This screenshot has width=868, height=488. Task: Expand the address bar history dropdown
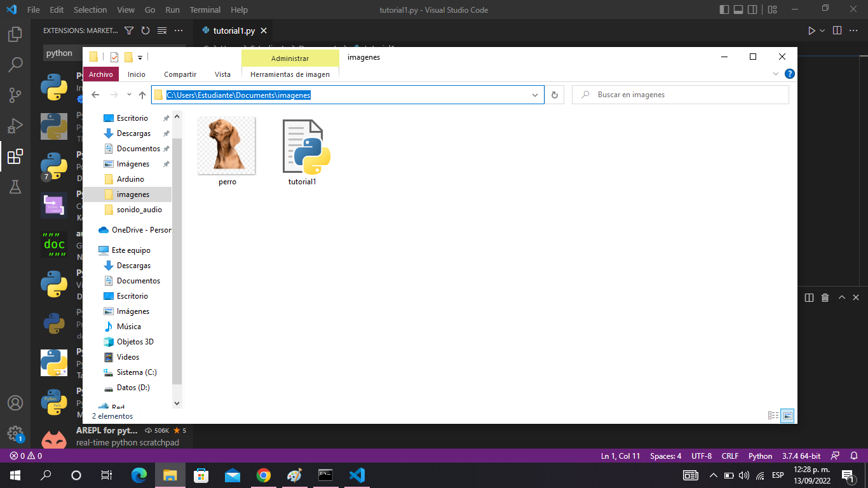535,95
